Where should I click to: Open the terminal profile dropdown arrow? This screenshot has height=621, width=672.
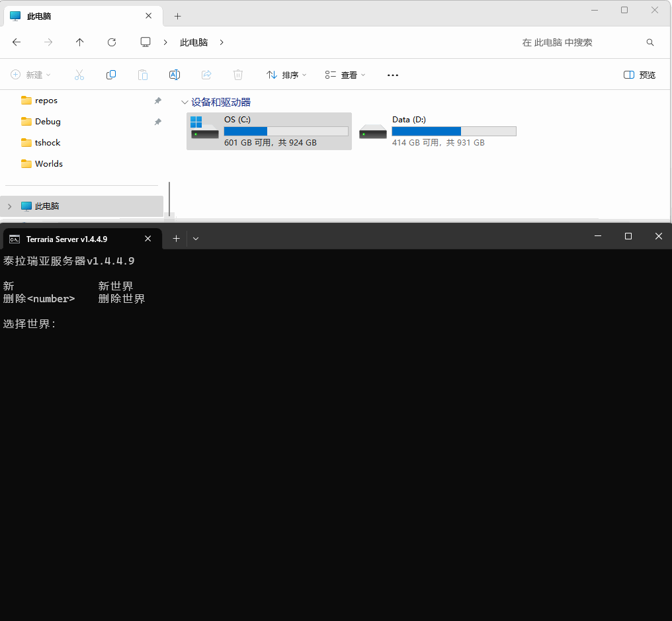click(196, 239)
